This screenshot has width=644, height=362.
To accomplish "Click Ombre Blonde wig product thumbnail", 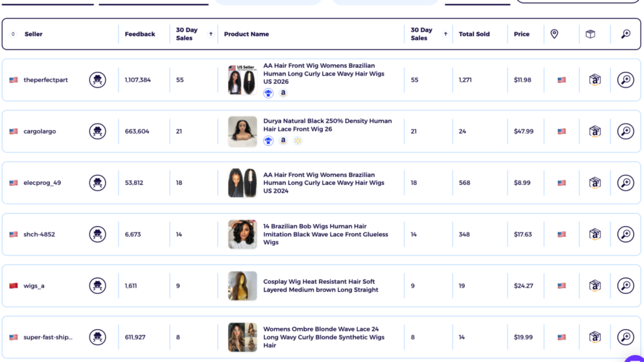I will [x=242, y=337].
